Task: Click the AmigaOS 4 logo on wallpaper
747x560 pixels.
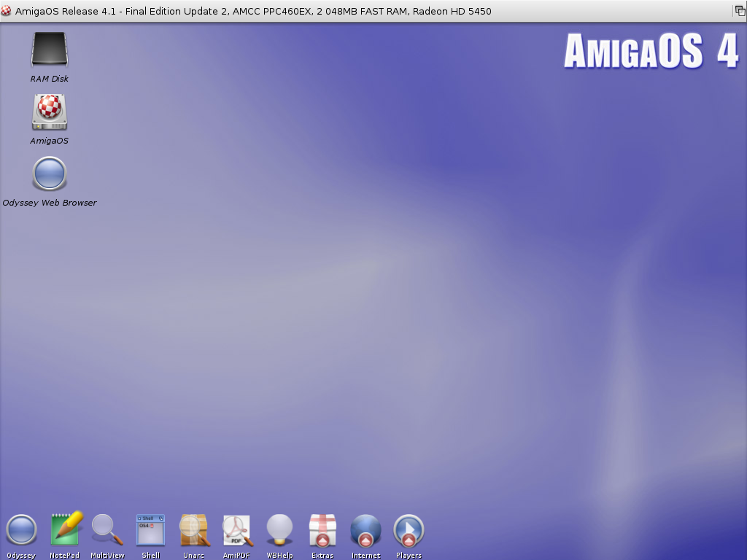Action: (650, 52)
